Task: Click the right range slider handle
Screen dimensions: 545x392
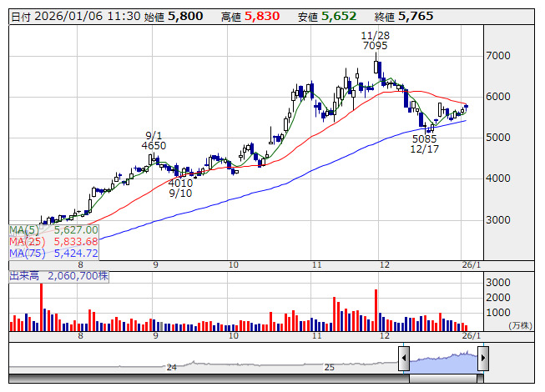Action: pyautogui.click(x=482, y=359)
